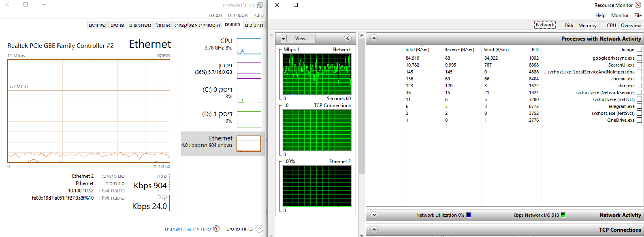Collapse the Processes with Network Activity section
Image resolution: width=644 pixels, height=237 pixels.
click(374, 39)
